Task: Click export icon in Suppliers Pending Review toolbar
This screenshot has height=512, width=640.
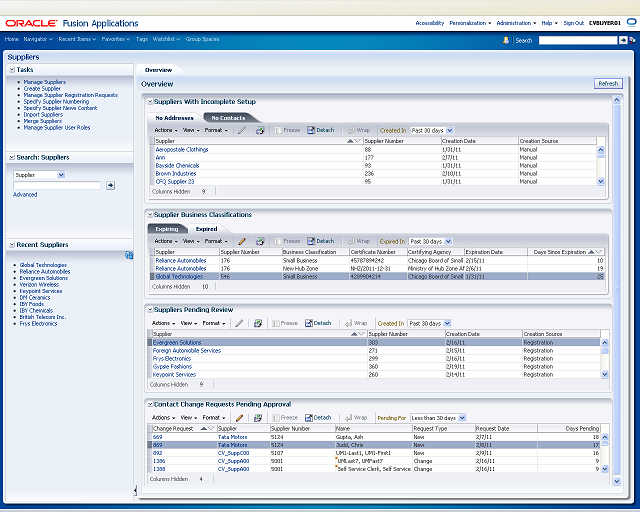Action: (x=258, y=323)
